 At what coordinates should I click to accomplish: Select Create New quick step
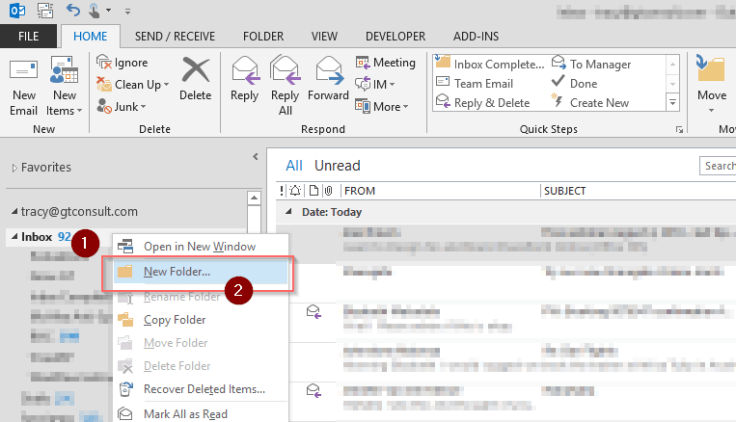590,103
